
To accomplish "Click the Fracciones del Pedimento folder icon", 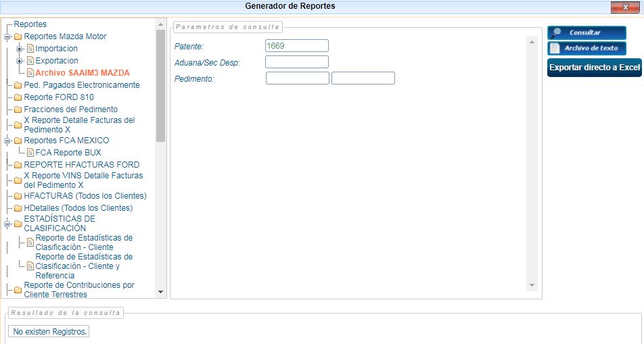I will 18,109.
